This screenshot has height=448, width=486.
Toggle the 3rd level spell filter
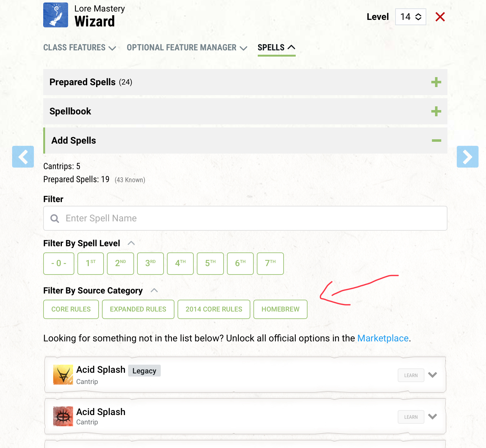150,264
